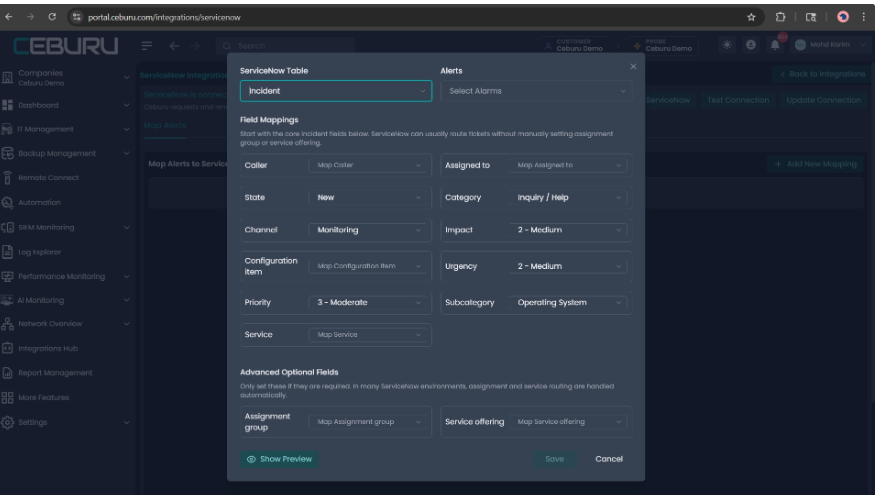Click the Show Preview button
Screen dimensions: 878x495
(279, 459)
